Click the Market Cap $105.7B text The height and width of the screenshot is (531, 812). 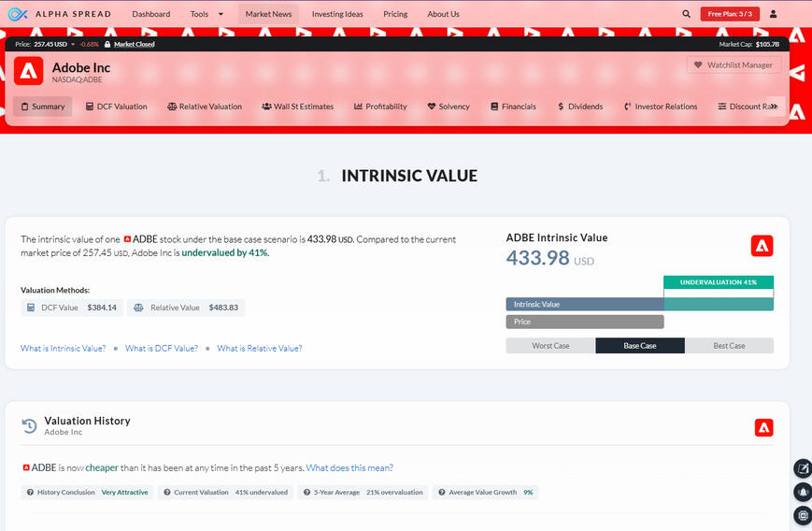748,45
